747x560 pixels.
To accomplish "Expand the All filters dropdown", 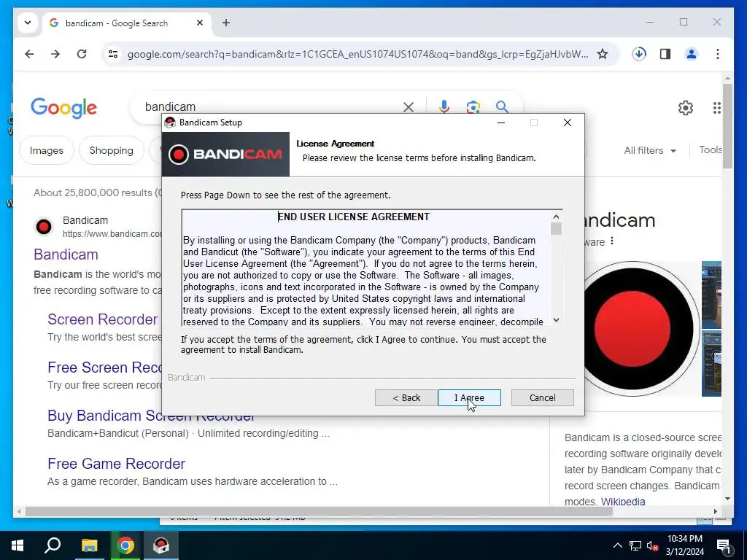I will pos(650,150).
